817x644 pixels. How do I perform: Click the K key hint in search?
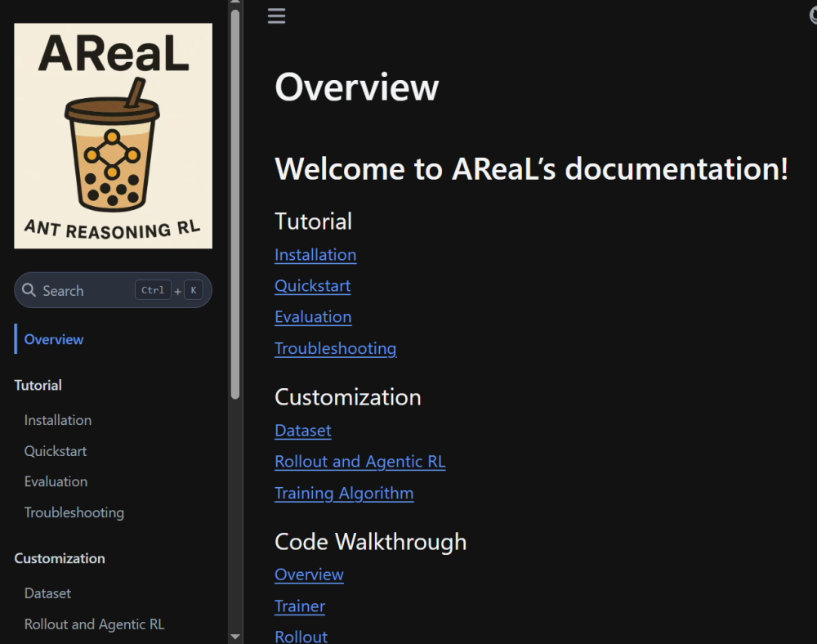coord(194,290)
